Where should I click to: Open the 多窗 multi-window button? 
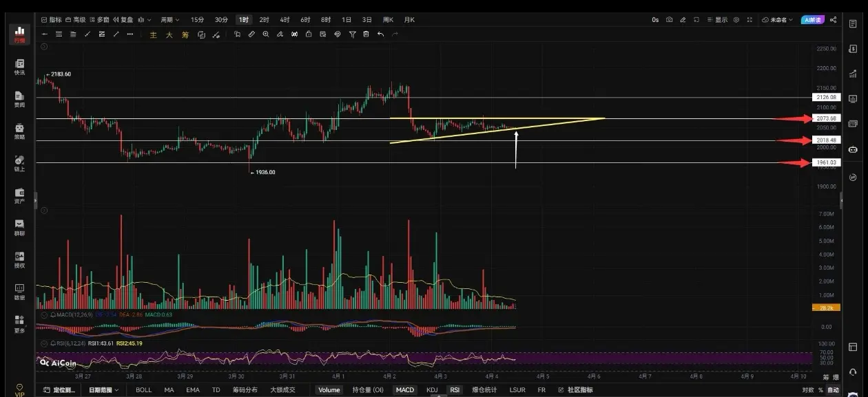pos(99,20)
